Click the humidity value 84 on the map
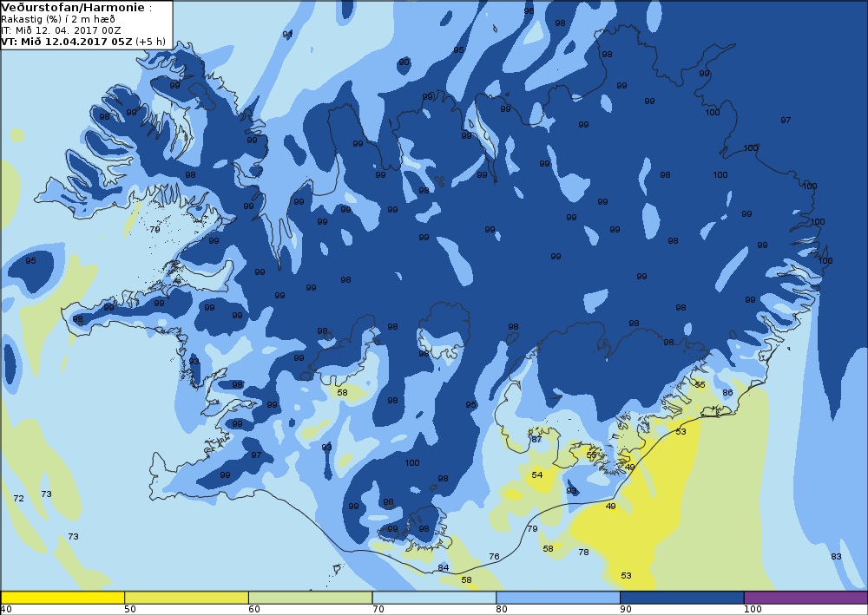 [x=443, y=568]
